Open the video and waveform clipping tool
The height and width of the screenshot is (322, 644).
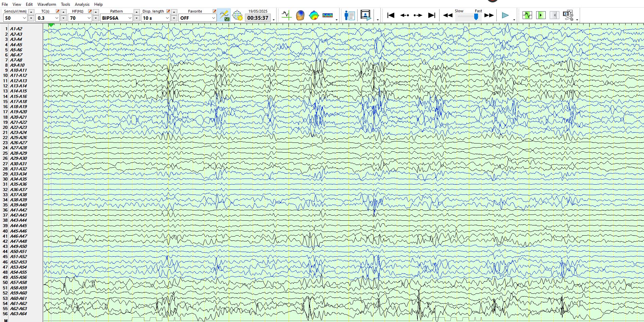(568, 15)
